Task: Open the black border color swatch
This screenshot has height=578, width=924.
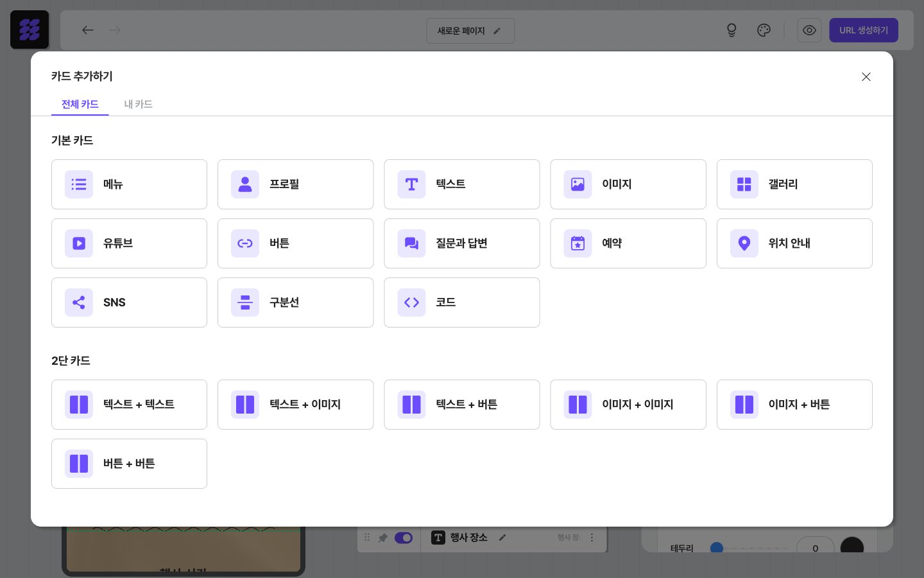Action: 852,546
